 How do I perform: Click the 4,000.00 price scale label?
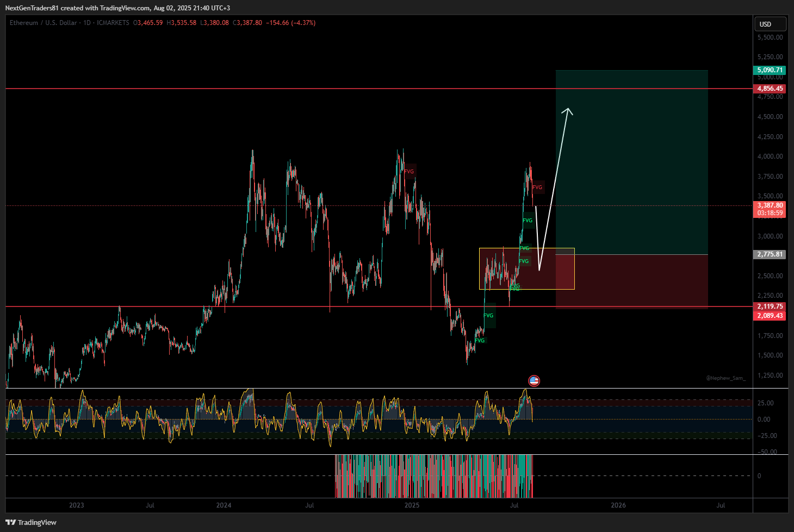[770, 157]
